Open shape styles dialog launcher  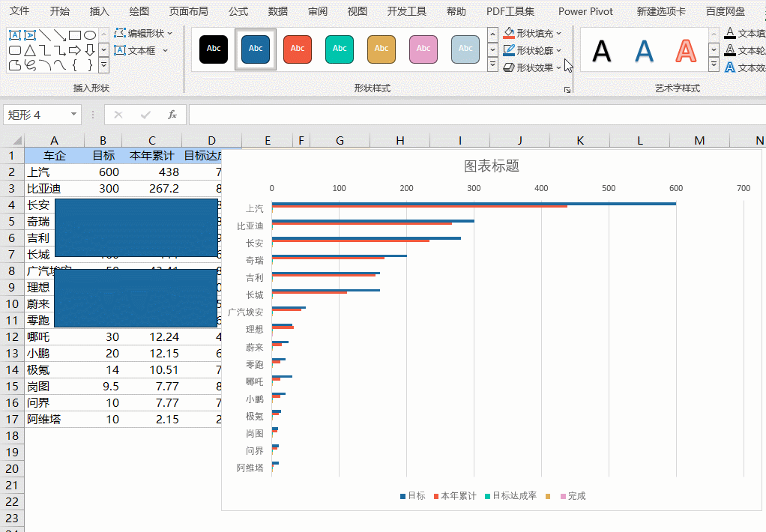[x=567, y=89]
